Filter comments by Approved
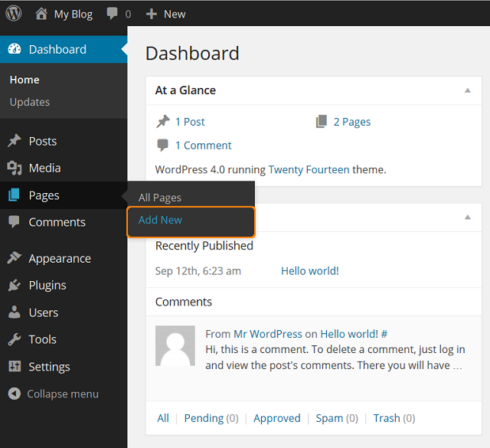 (277, 418)
